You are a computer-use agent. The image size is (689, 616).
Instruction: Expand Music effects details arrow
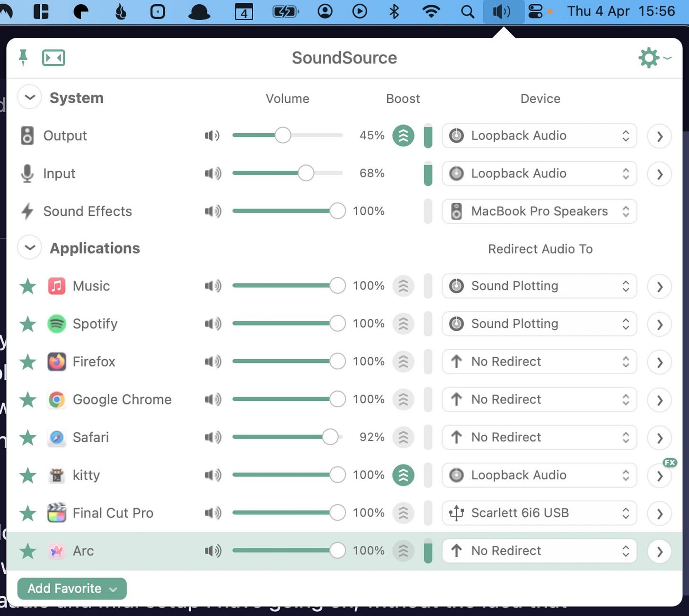coord(660,287)
